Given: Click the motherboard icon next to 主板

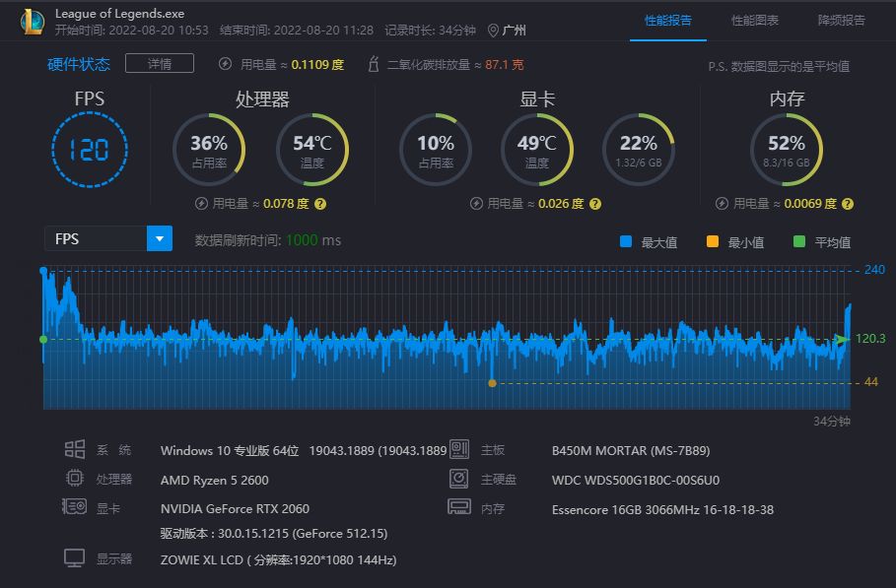Looking at the screenshot, I should click(x=459, y=450).
